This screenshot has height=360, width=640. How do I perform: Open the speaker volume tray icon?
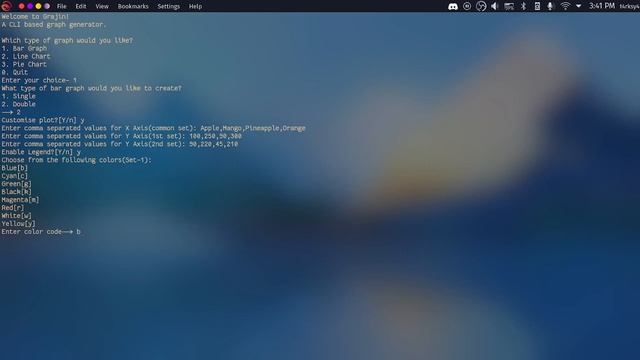(495, 6)
